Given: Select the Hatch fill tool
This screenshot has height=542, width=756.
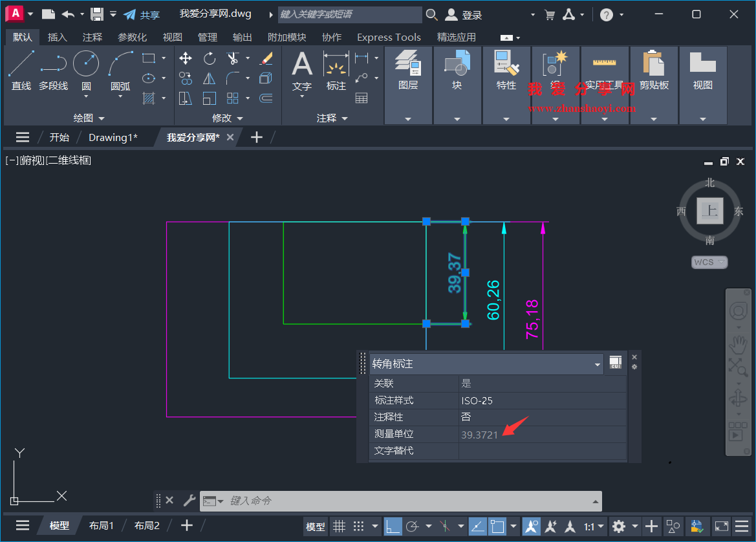Looking at the screenshot, I should click(x=149, y=98).
